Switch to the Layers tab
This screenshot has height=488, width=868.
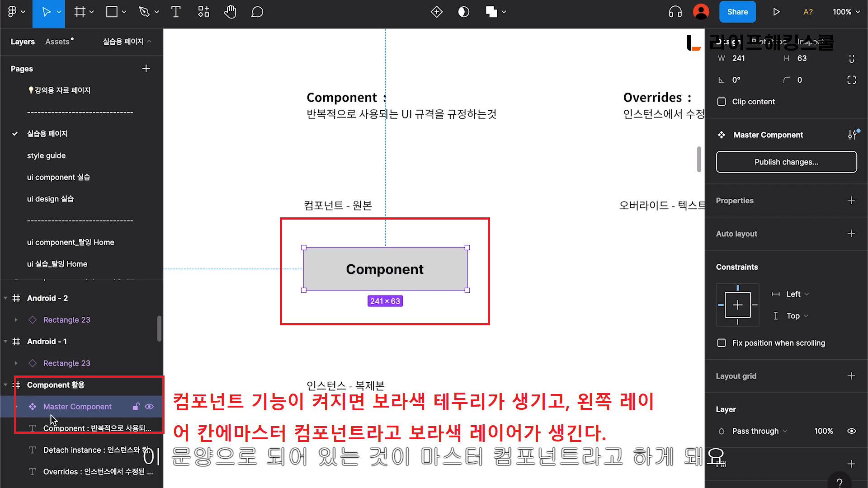pos(23,42)
